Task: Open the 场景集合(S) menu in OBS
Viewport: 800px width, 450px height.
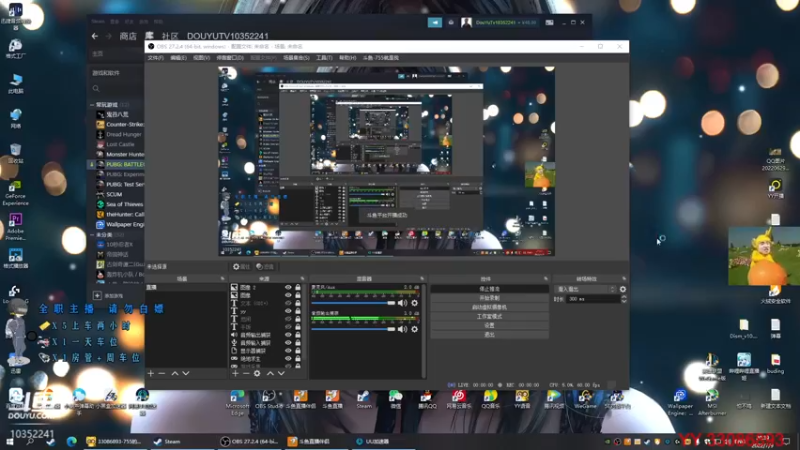Action: pyautogui.click(x=296, y=58)
